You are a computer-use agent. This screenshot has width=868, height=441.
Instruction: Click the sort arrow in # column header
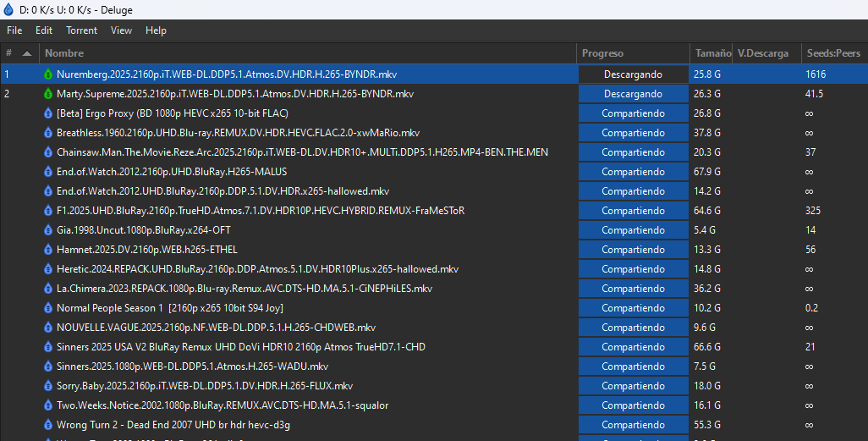pos(26,53)
